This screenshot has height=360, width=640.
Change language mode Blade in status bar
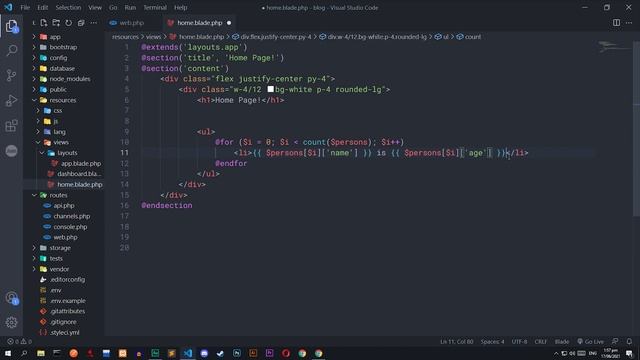(562, 342)
